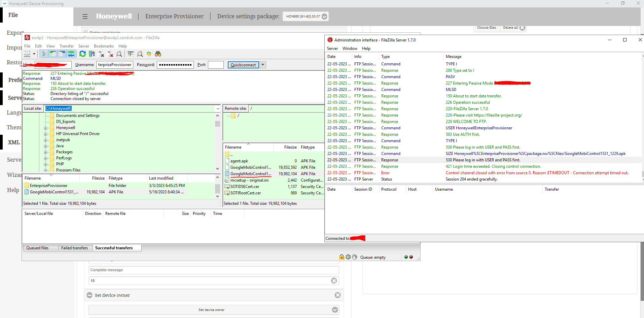The image size is (644, 318).
Task: Open the Quickconnect history dropdown arrow
Action: click(263, 65)
